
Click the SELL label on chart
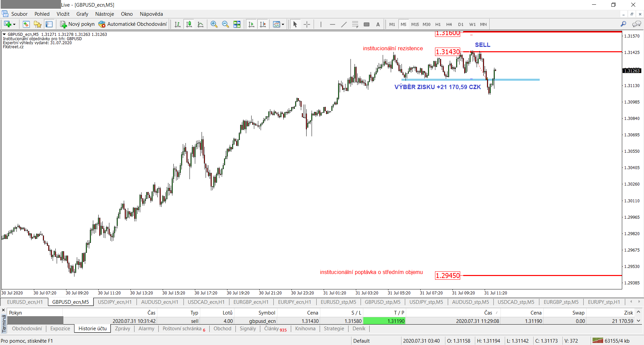[x=483, y=45]
